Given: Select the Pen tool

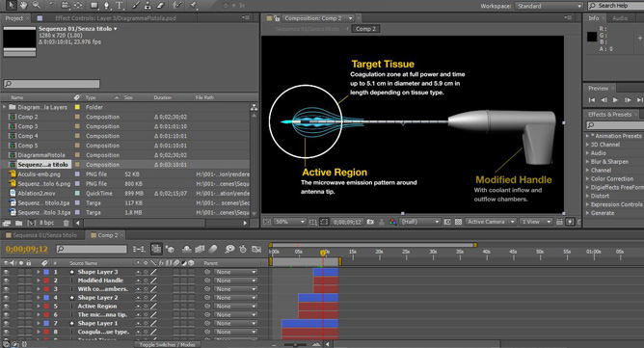Looking at the screenshot, I should click(x=107, y=6).
